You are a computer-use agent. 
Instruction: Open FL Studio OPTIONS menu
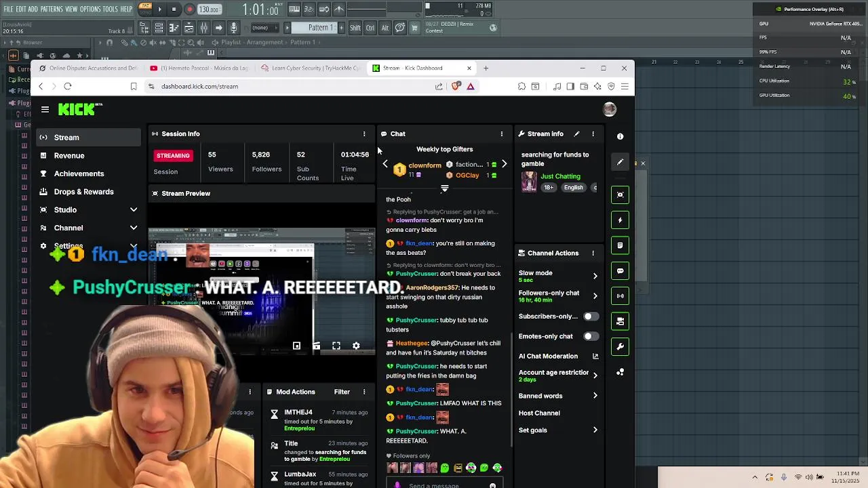pyautogui.click(x=90, y=9)
